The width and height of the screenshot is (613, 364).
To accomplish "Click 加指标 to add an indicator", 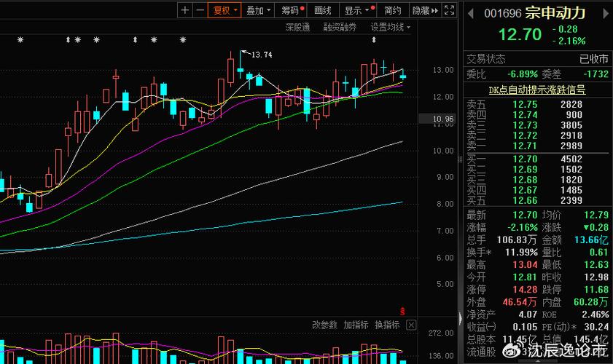I will coord(356,325).
